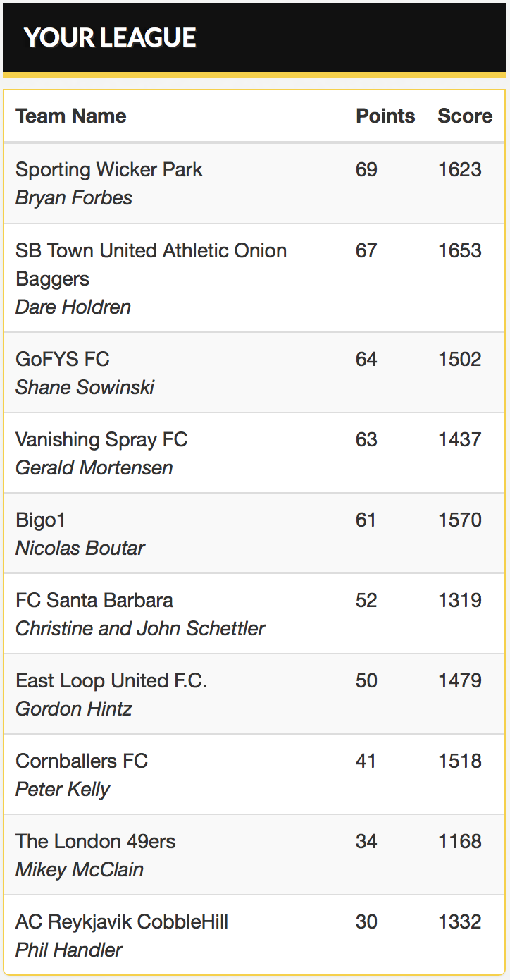Click manager name Dare Holdren
This screenshot has width=510, height=980.
pos(73,307)
